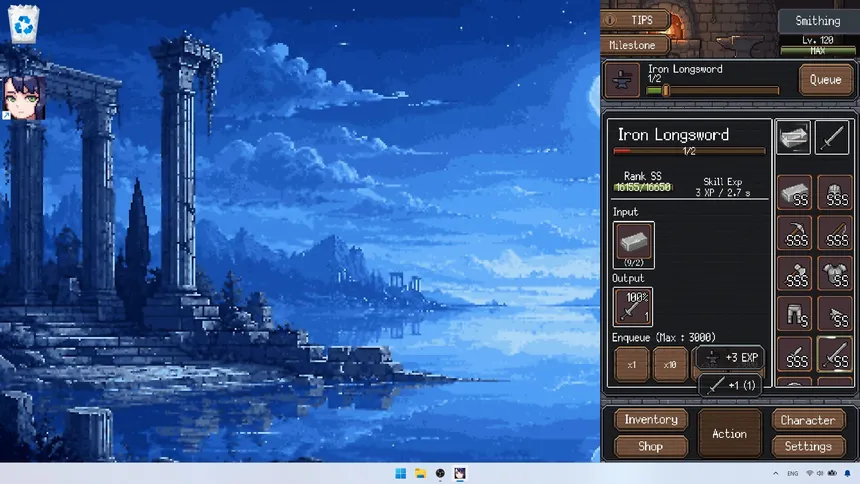The height and width of the screenshot is (484, 860).
Task: Open File Explorer from taskbar
Action: (x=420, y=474)
